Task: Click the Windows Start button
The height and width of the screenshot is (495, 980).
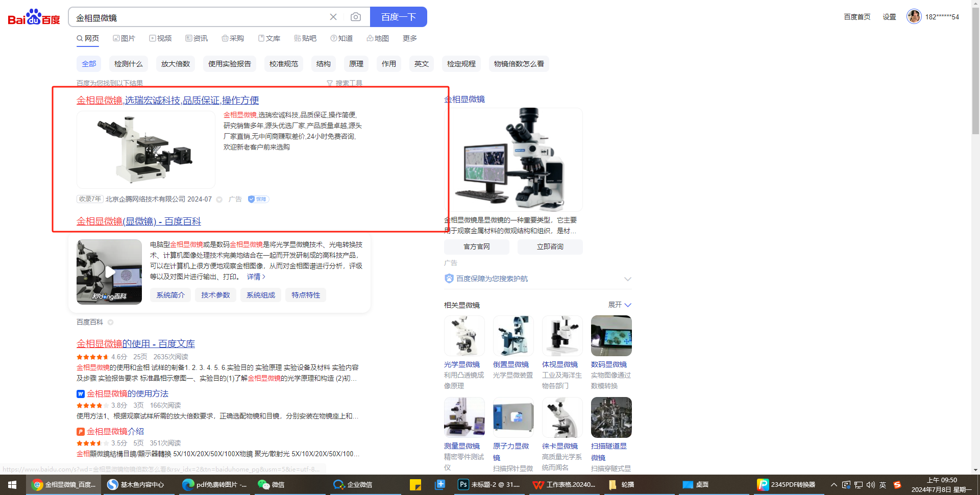Action: pos(12,485)
